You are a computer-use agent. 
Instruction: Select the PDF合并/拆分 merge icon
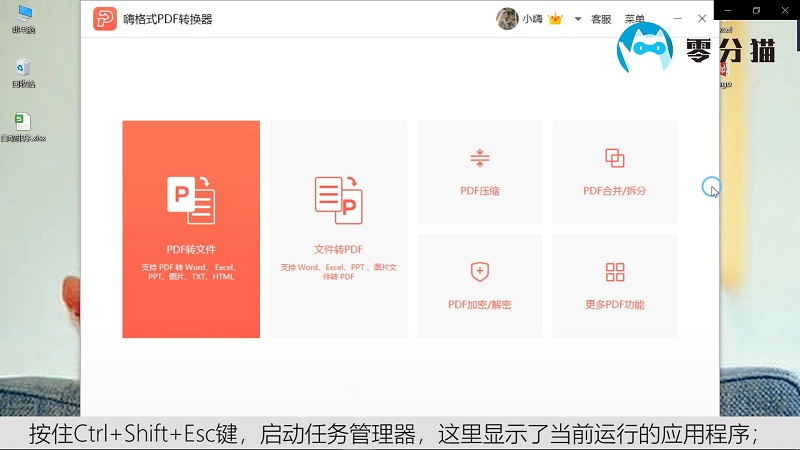coord(615,158)
